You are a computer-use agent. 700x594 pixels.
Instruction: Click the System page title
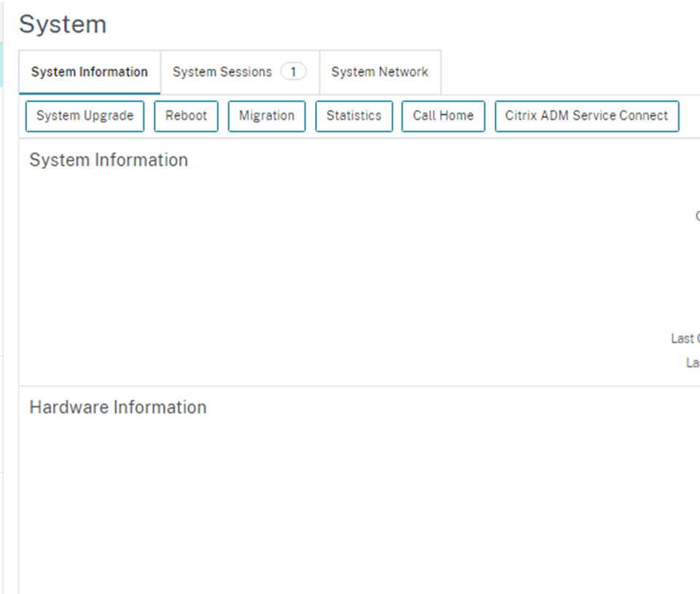coord(63,24)
